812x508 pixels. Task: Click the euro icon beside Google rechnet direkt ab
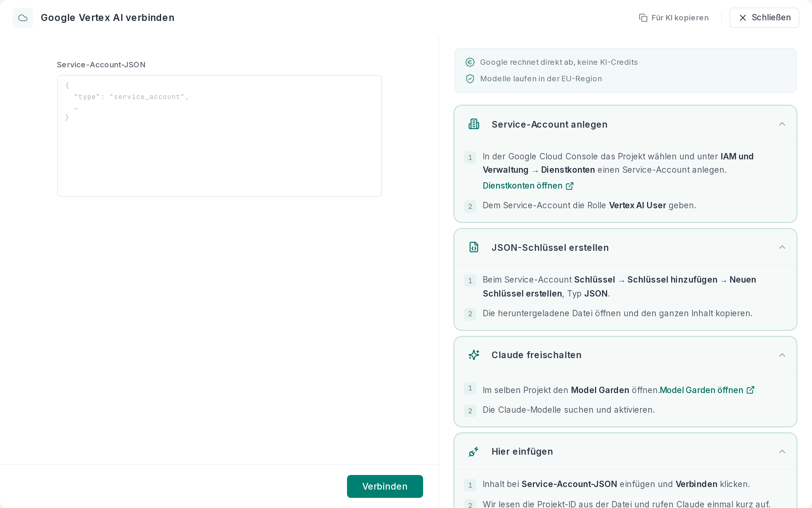(x=470, y=62)
